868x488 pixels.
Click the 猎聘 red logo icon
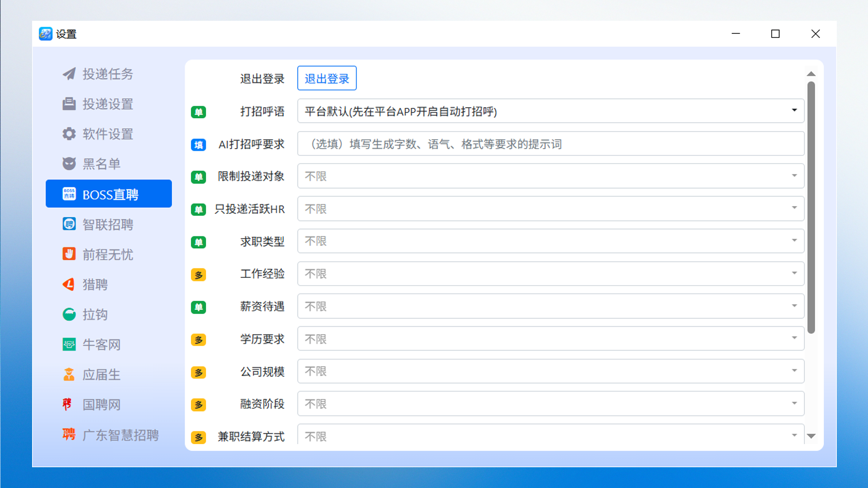point(69,284)
